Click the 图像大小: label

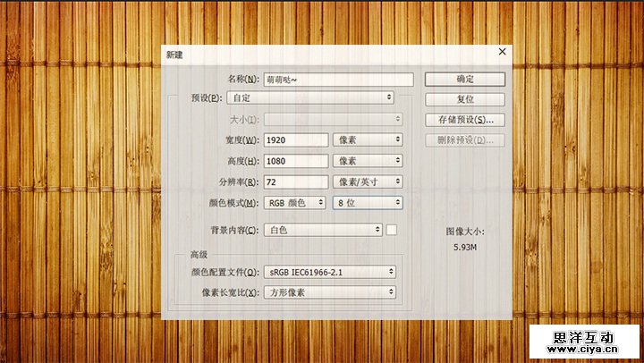[x=465, y=232]
